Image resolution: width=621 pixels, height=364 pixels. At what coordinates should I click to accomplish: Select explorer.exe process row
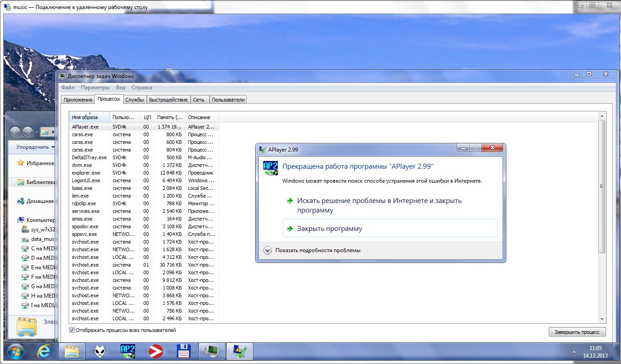point(144,173)
